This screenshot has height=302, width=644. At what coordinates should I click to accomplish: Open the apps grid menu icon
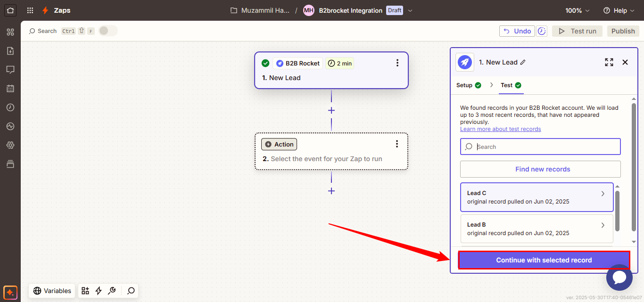click(30, 10)
